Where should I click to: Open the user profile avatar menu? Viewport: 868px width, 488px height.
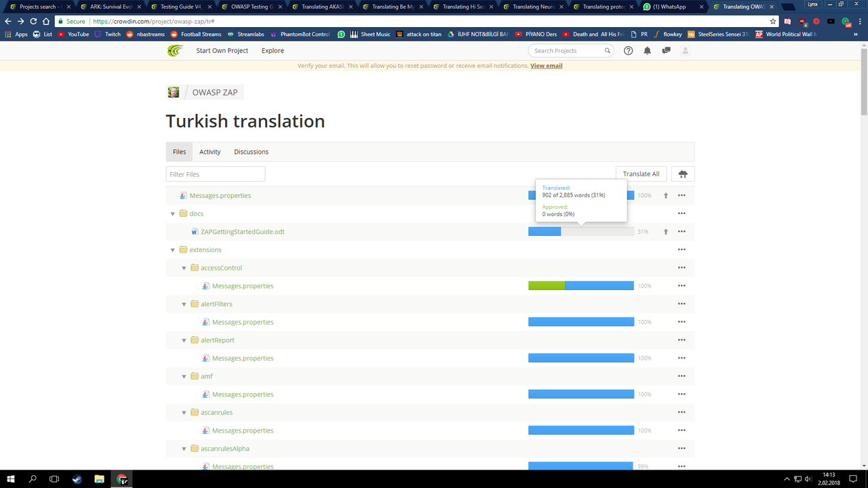pyautogui.click(x=686, y=51)
